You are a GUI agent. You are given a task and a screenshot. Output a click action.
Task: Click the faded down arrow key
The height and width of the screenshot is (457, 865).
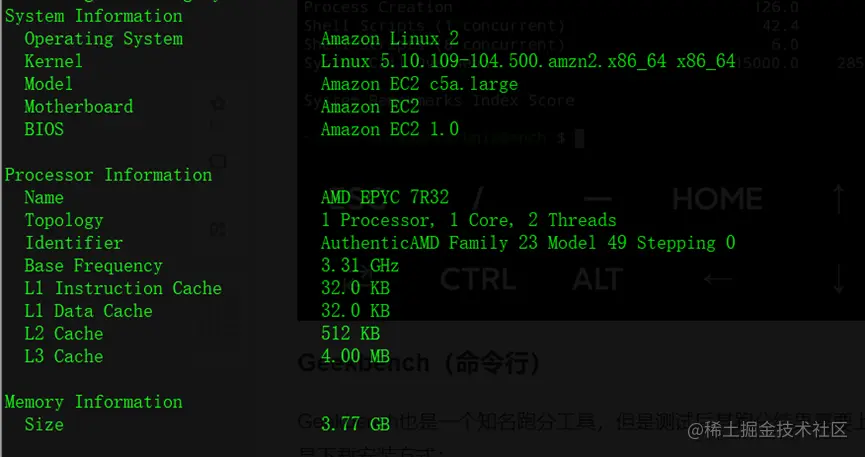coord(839,279)
